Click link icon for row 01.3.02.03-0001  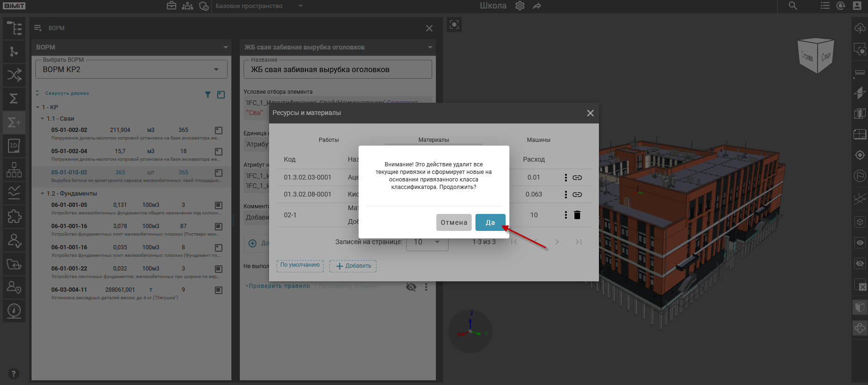point(577,178)
